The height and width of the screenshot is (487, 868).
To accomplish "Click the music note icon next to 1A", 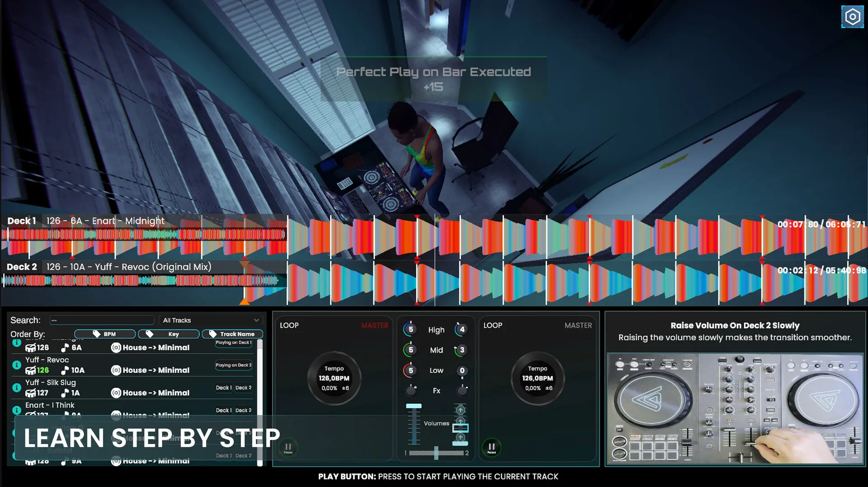I will (x=65, y=393).
